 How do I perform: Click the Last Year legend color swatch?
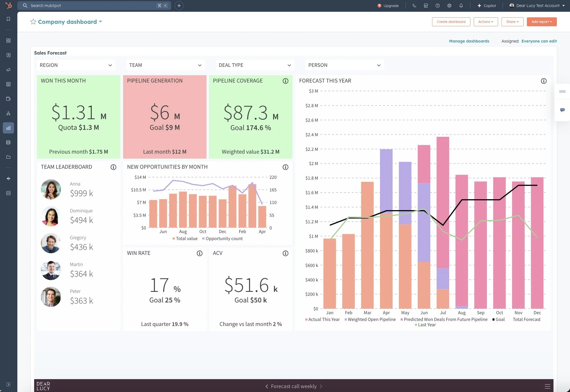pyautogui.click(x=416, y=325)
